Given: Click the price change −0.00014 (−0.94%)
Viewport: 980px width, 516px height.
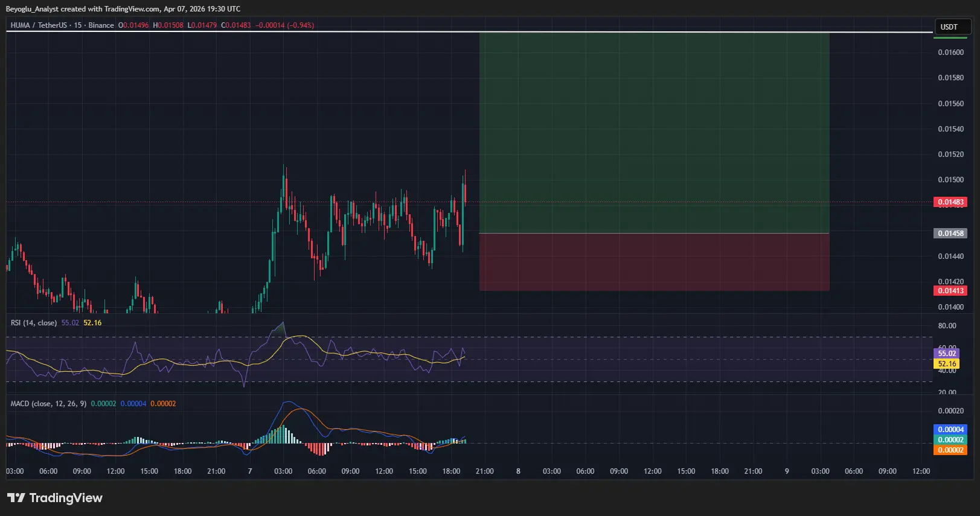Looking at the screenshot, I should click(285, 25).
